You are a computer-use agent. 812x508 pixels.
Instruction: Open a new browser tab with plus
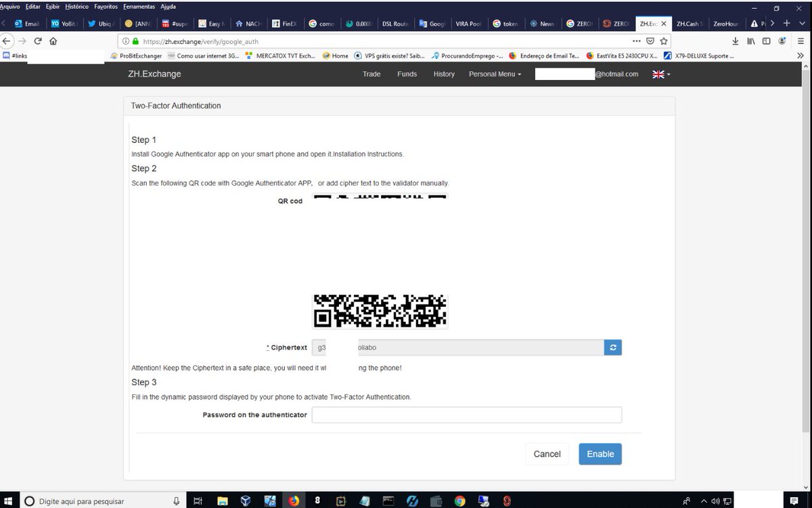[x=786, y=23]
